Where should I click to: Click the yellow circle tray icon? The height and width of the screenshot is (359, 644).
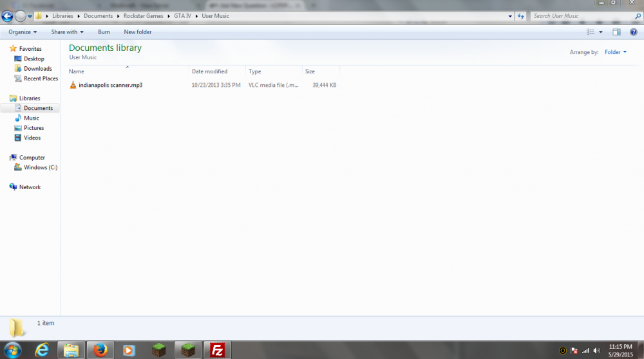point(563,351)
